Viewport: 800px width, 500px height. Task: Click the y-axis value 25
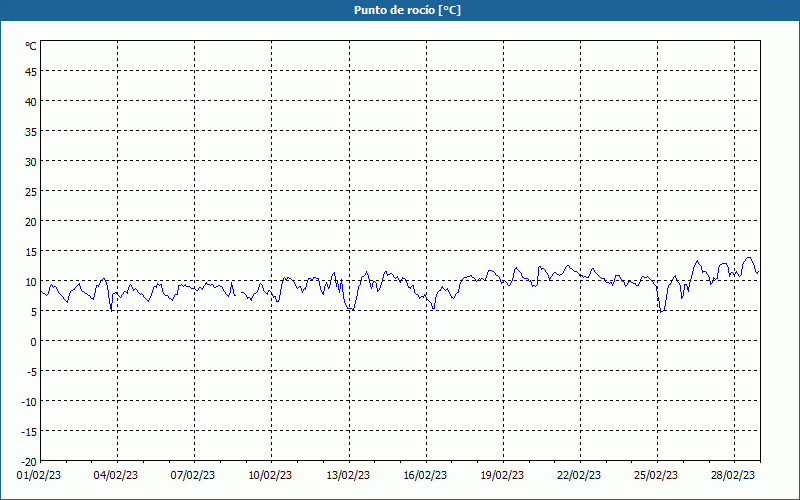31,192
